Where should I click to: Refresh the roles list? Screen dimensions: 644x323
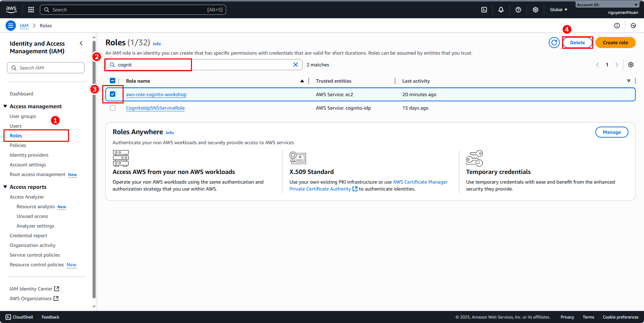554,43
